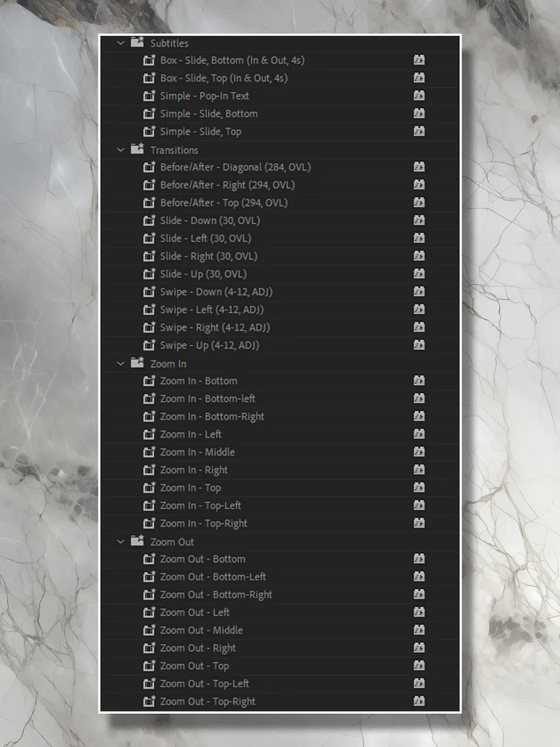This screenshot has width=560, height=747.
Task: Click the preset icon beside Simple - Pop-In Text
Action: click(x=149, y=96)
